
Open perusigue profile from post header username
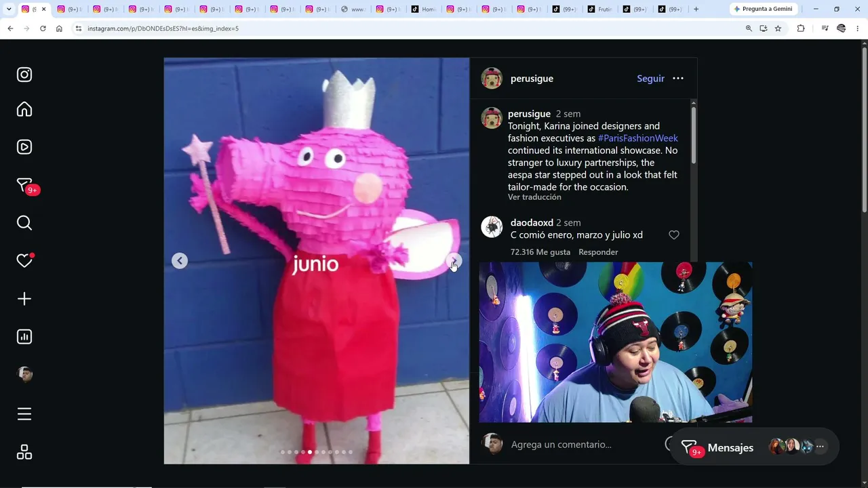pos(532,79)
